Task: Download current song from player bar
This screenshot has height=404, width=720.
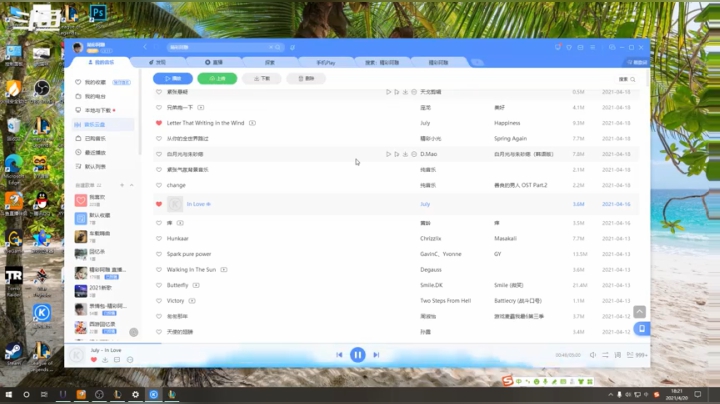Action: [x=105, y=360]
